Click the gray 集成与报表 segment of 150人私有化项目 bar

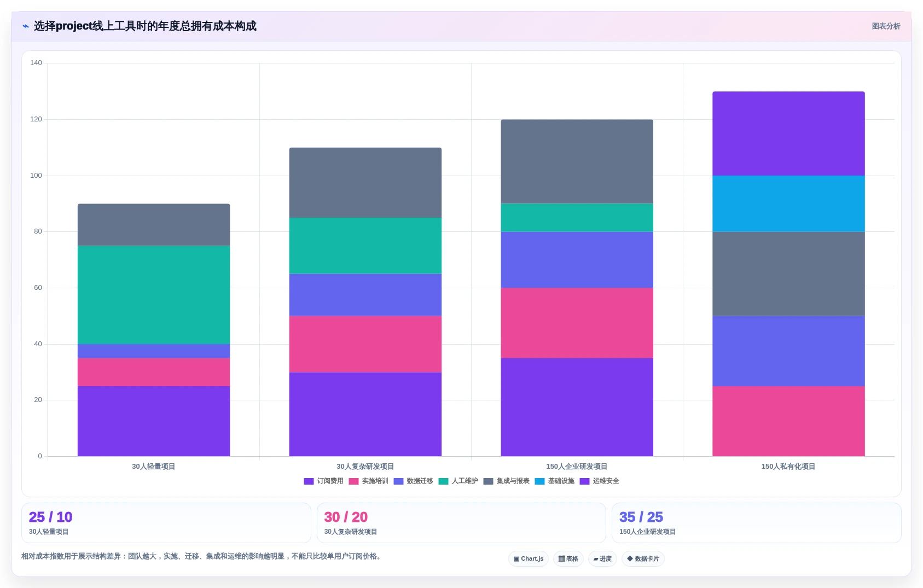click(788, 274)
